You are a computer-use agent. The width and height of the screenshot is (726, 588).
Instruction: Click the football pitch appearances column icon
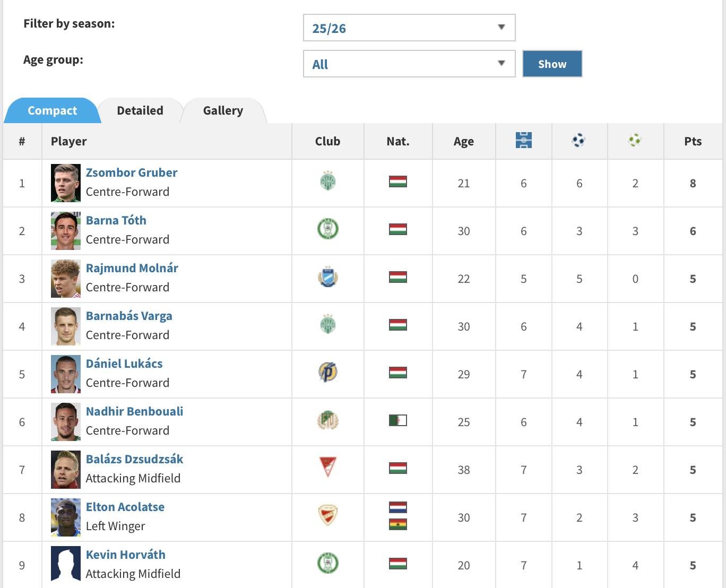[523, 141]
